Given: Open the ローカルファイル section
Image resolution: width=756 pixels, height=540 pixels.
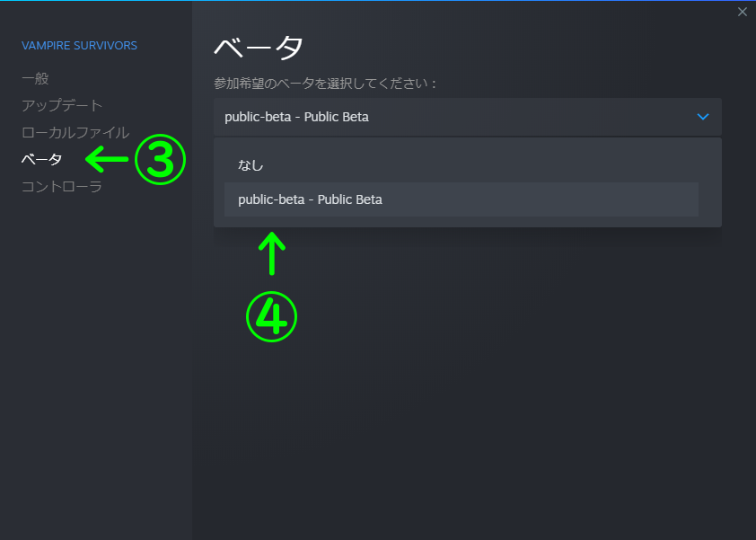Looking at the screenshot, I should tap(75, 133).
